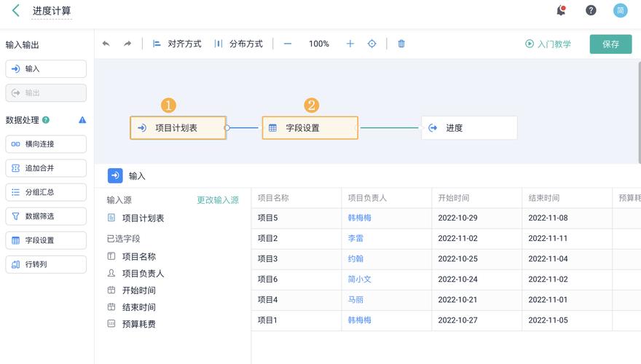
Task: Click the canvas vertical scrollbar
Action: [x=640, y=113]
